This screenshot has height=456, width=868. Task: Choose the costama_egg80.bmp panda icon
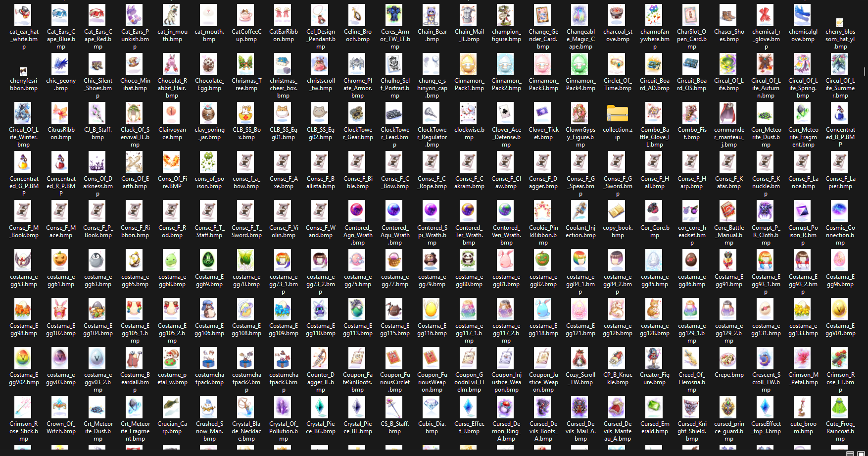469,261
